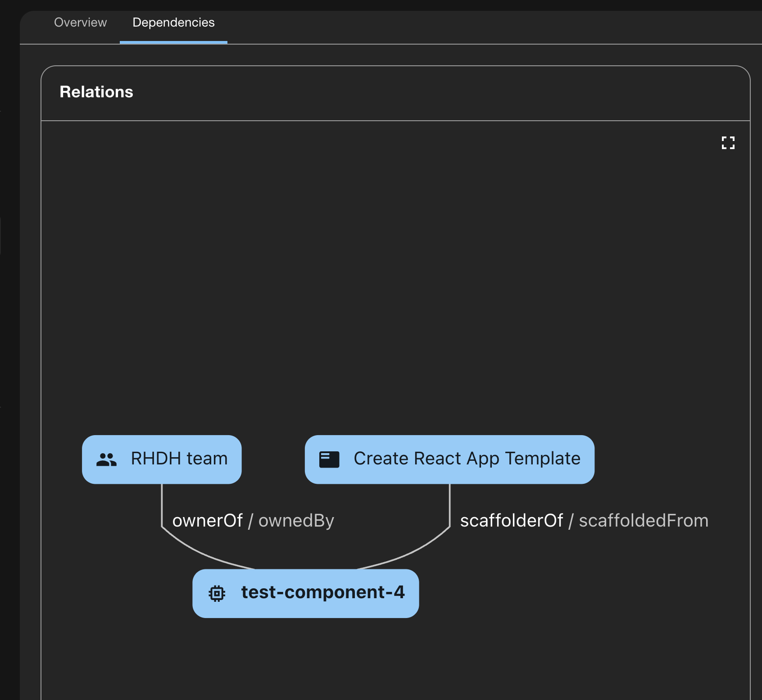762x700 pixels.
Task: Select the test-component-4 node label
Action: click(x=323, y=592)
